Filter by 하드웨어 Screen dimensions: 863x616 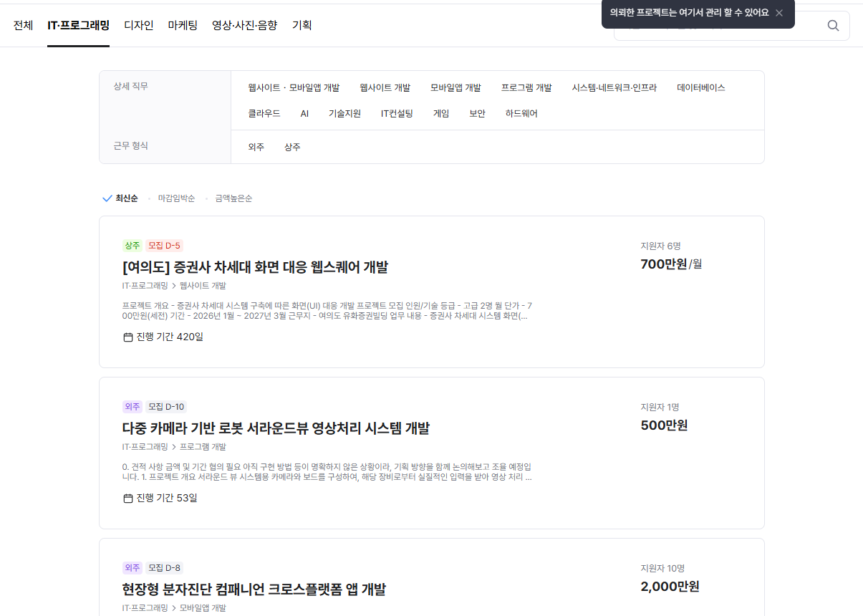521,113
